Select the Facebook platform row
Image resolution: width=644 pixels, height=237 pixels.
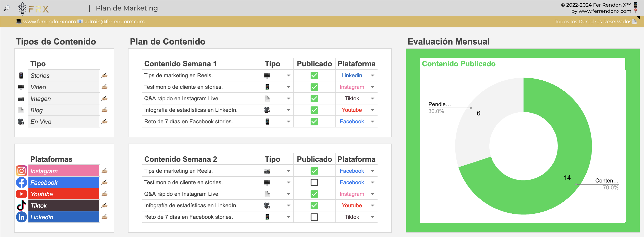64,182
